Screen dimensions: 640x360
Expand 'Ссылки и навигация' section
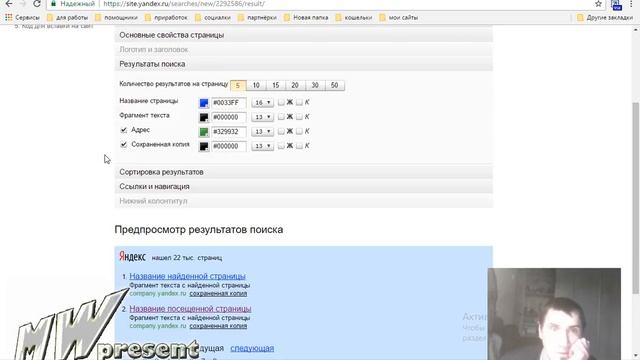click(x=304, y=187)
